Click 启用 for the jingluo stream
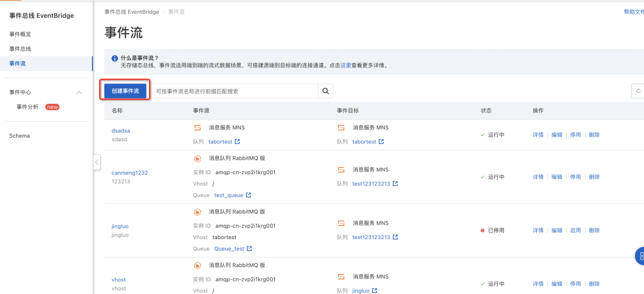Image resolution: width=644 pixels, height=294 pixels. tap(575, 230)
